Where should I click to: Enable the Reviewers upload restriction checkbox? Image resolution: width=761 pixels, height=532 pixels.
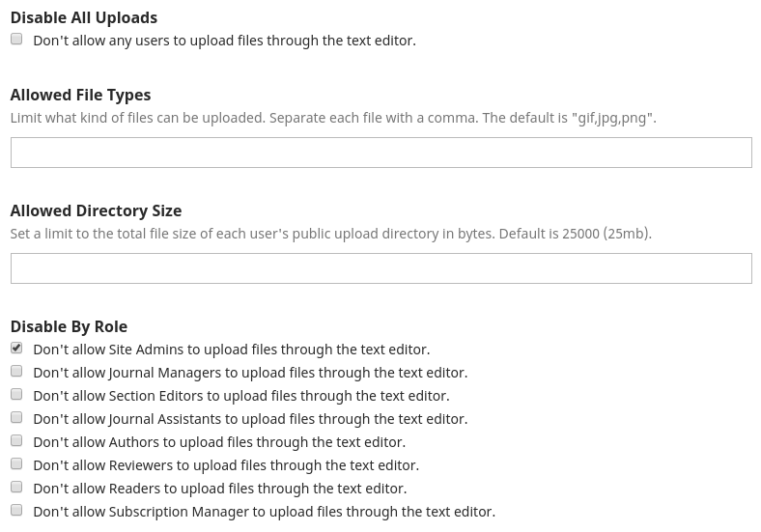click(x=16, y=464)
